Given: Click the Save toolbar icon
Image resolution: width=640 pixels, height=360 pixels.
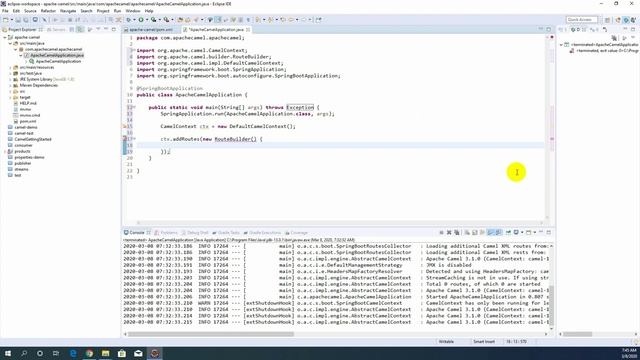Looking at the screenshot, I should [18, 20].
